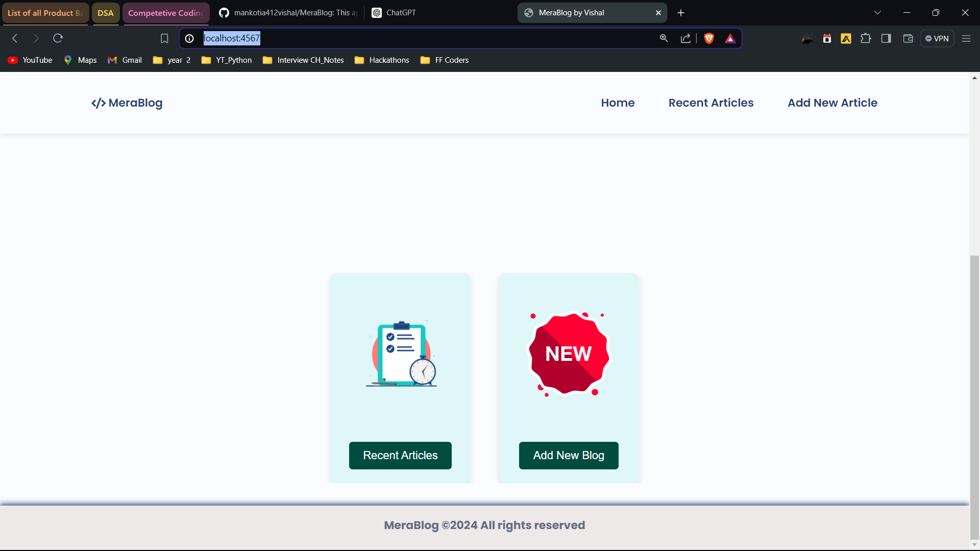Click the localhost:4567 address field
The image size is (980, 551).
pos(408,38)
